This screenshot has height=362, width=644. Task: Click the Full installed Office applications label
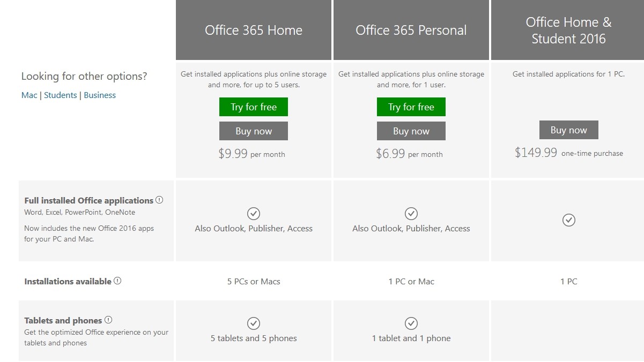89,200
